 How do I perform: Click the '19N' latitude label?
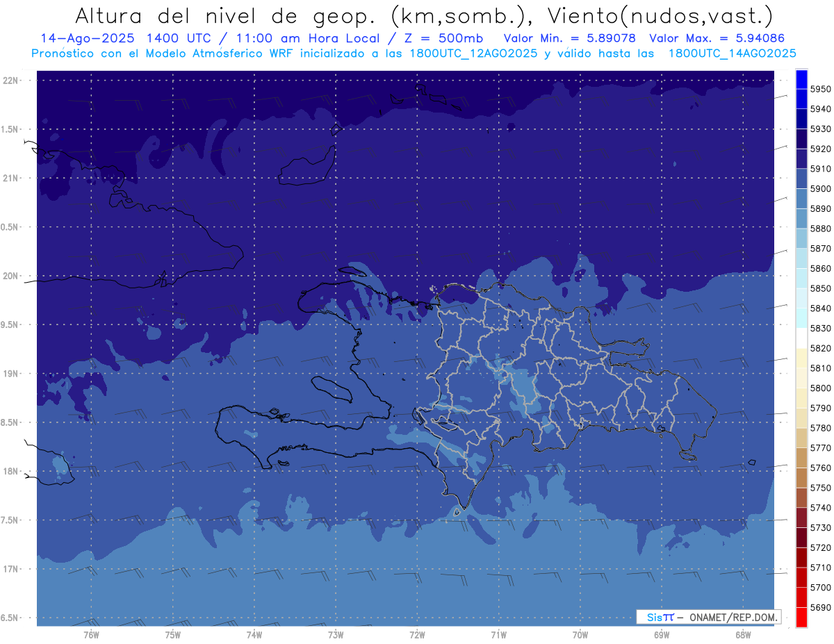click(10, 374)
